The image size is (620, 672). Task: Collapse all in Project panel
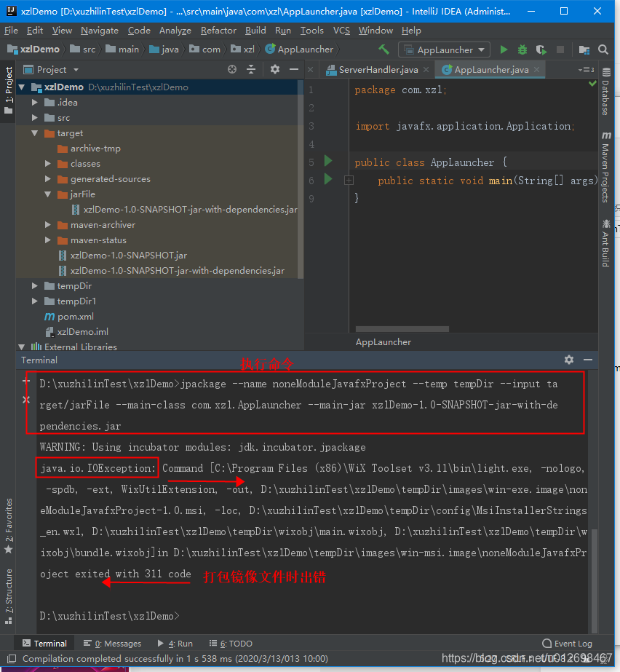click(251, 69)
